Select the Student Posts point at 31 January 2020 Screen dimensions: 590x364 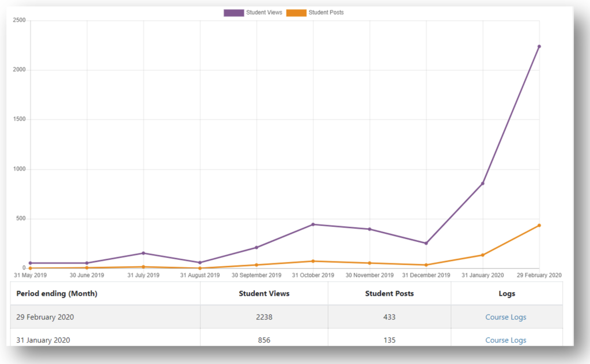(x=482, y=255)
